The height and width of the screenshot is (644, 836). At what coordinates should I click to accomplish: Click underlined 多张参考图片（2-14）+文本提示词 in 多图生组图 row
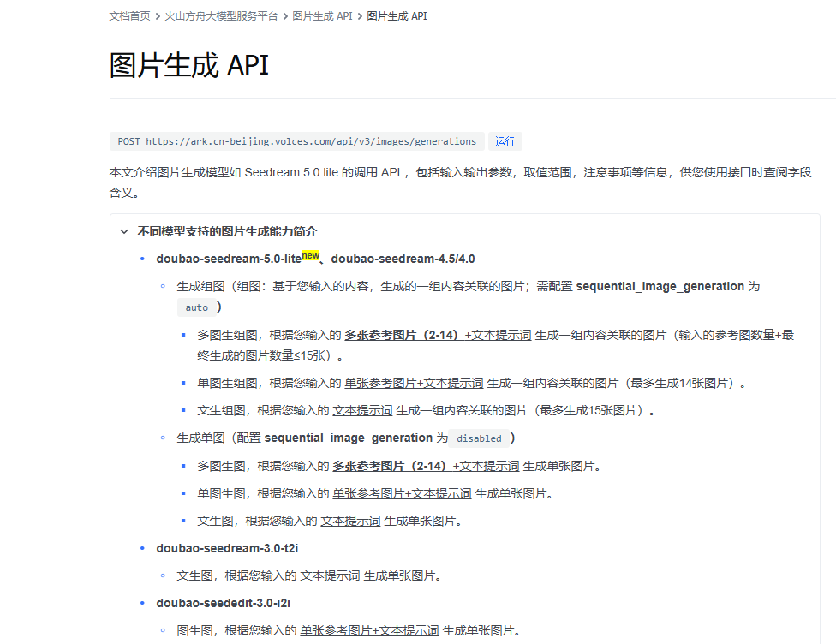point(438,336)
